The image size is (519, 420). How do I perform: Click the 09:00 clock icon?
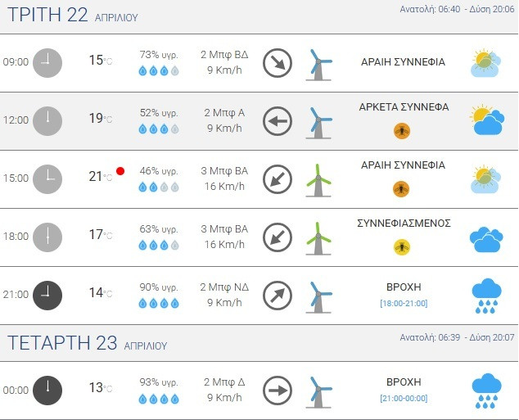pyautogui.click(x=47, y=62)
